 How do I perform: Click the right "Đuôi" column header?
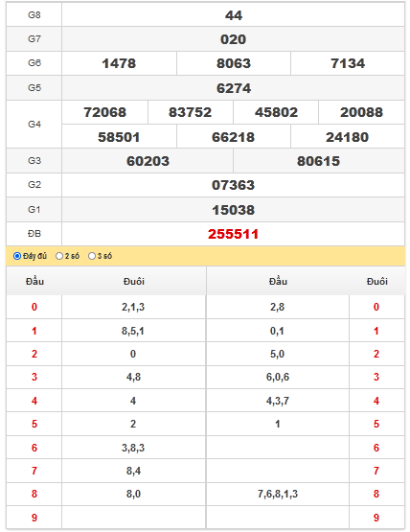[x=377, y=281]
